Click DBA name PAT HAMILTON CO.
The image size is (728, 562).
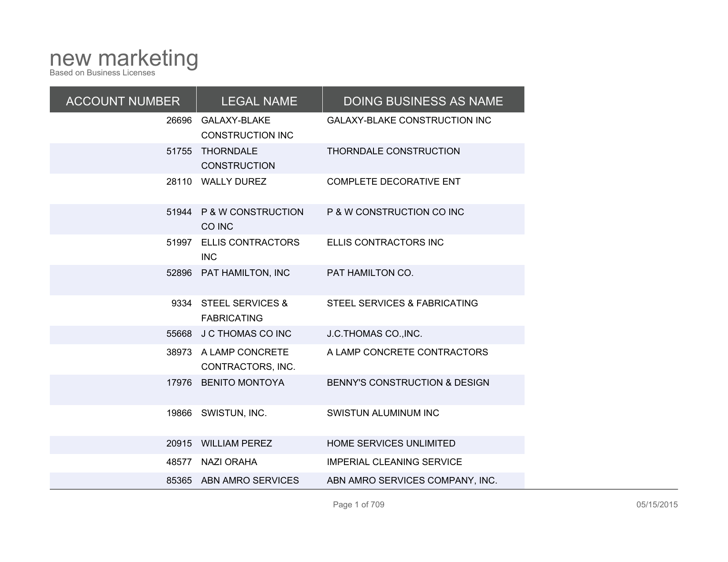(x=370, y=273)
